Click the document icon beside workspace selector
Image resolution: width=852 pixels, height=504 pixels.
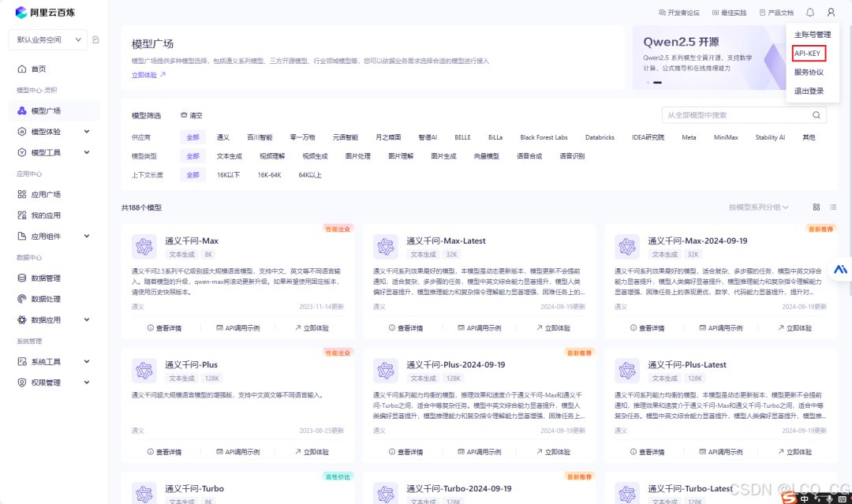point(95,39)
